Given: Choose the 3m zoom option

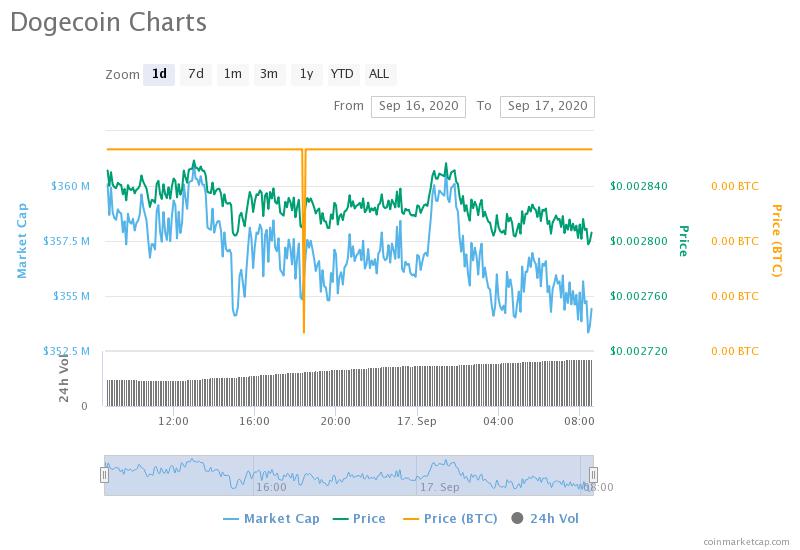Looking at the screenshot, I should click(x=269, y=74).
